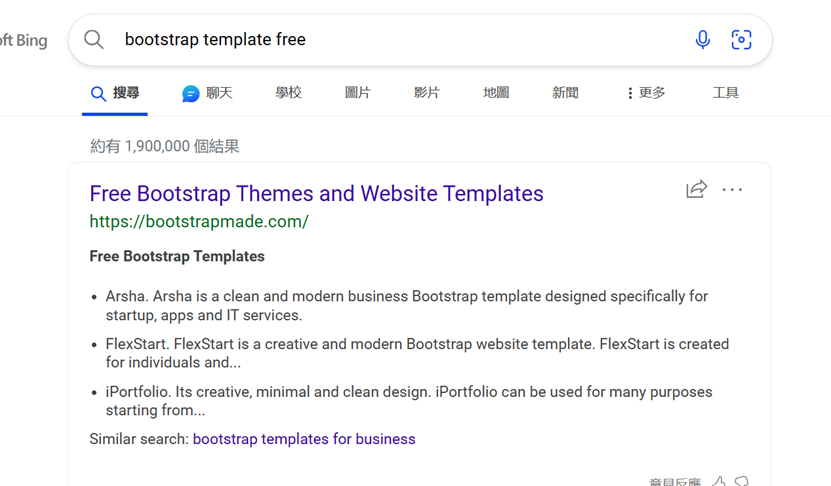Screen dimensions: 831x486
Task: Click the Bing logo
Action: [x=24, y=40]
